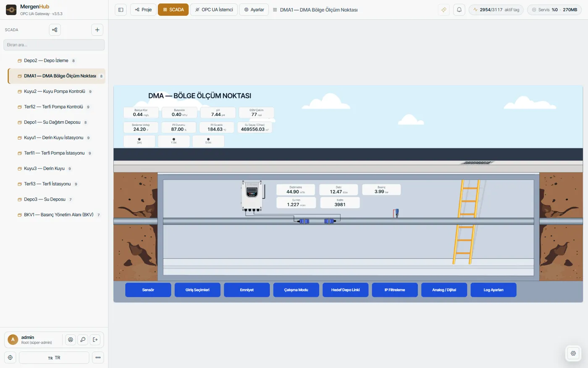Select Depo1 — Su Dağıtım Deposu
The image size is (588, 368).
tap(56, 122)
